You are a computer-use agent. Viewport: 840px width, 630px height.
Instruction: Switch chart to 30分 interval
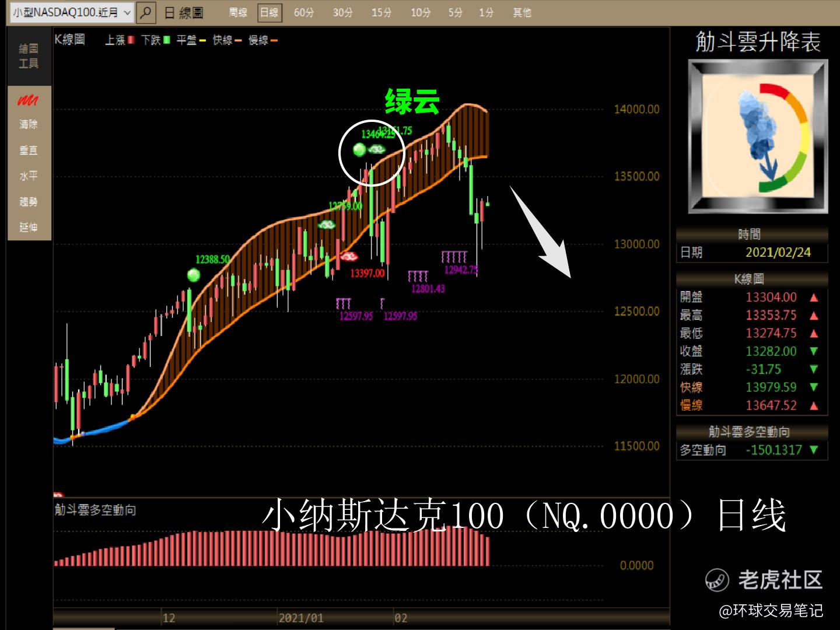click(x=343, y=12)
